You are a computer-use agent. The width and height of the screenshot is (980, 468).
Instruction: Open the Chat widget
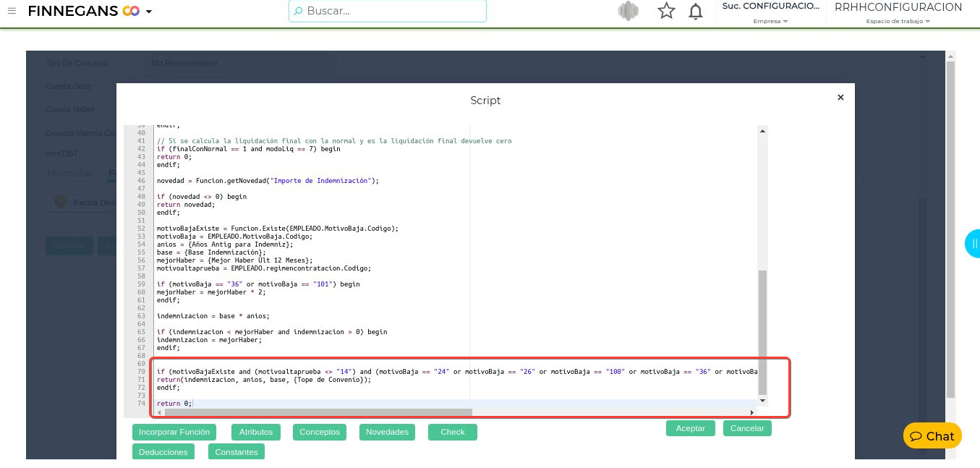click(932, 436)
